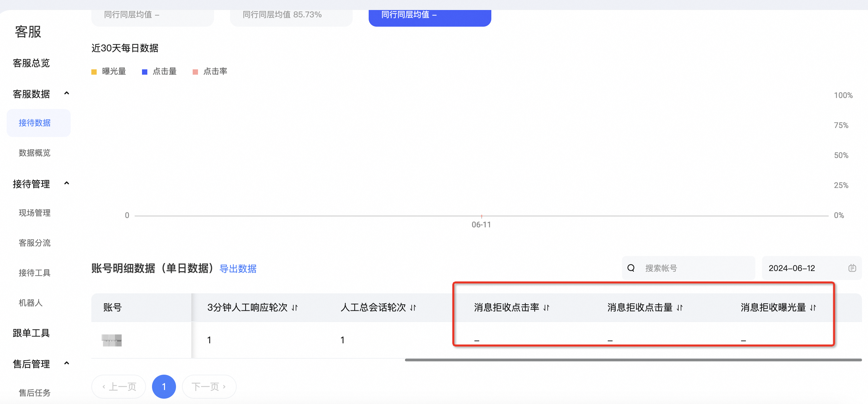This screenshot has height=404, width=868.
Task: Sort by 消息拒收点击率 column icon
Action: (x=547, y=308)
